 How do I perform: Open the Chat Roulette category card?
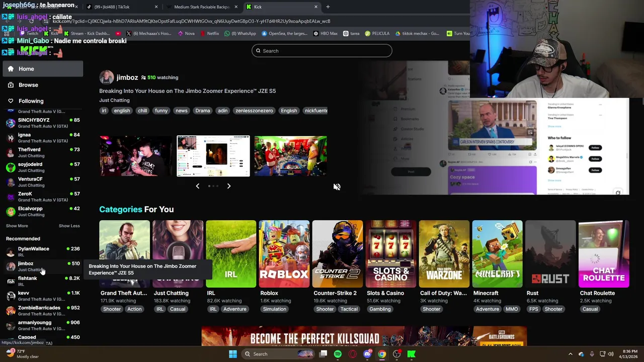point(604,254)
